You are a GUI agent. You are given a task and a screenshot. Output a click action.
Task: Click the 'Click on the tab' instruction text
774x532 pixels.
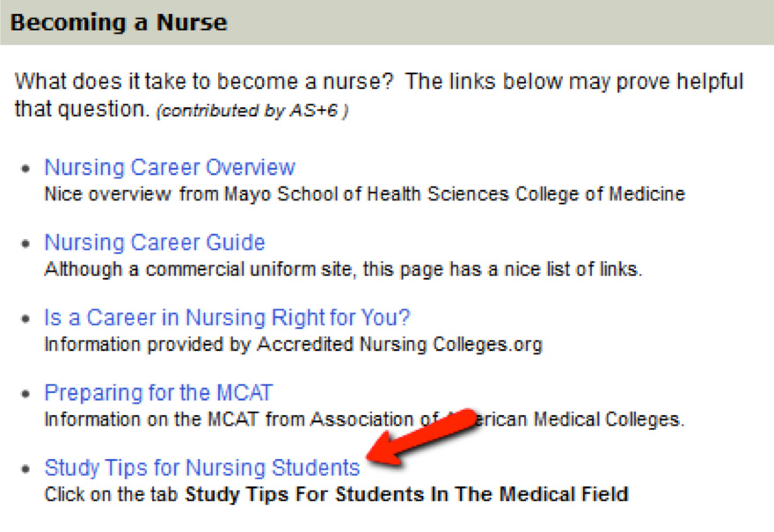coord(111,494)
